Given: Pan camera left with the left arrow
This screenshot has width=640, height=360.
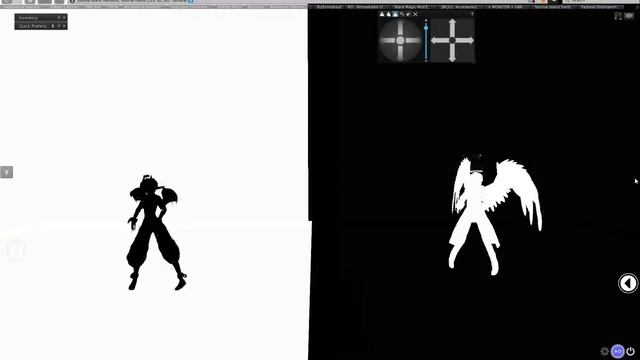Looking at the screenshot, I should 440,40.
